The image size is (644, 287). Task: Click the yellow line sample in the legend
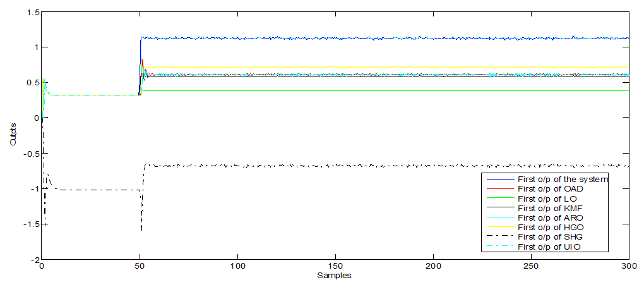pos(499,226)
